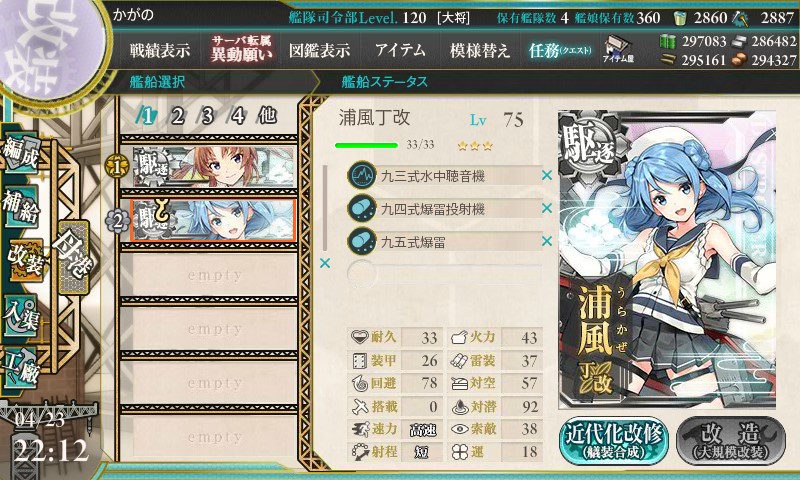Select the 入渠 repair dock side icon
This screenshot has width=800, height=480.
(x=21, y=315)
